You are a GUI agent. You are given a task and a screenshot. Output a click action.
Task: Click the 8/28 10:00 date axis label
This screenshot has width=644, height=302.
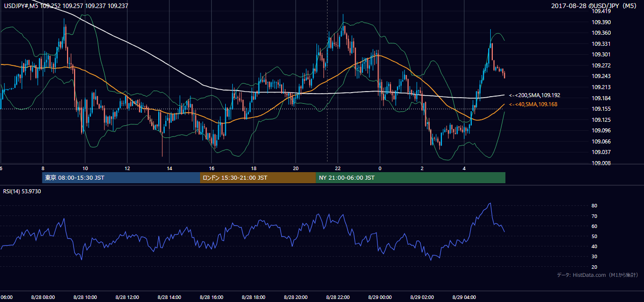[x=85, y=297]
